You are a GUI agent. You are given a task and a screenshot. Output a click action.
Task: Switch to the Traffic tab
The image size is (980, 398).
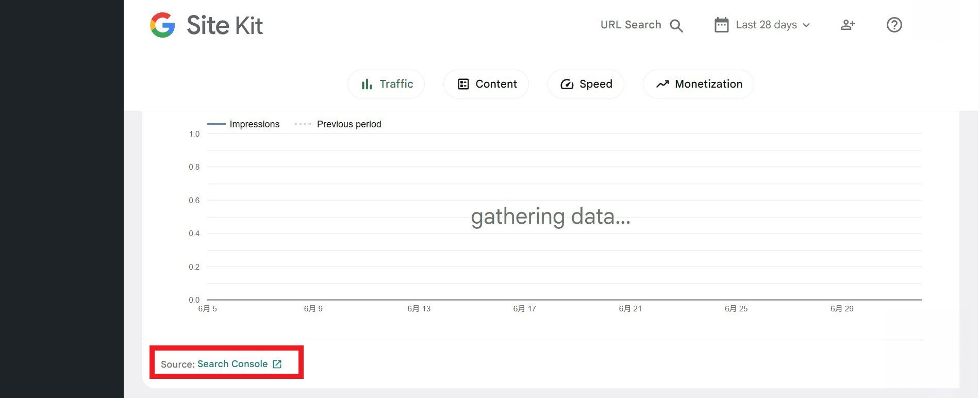386,84
